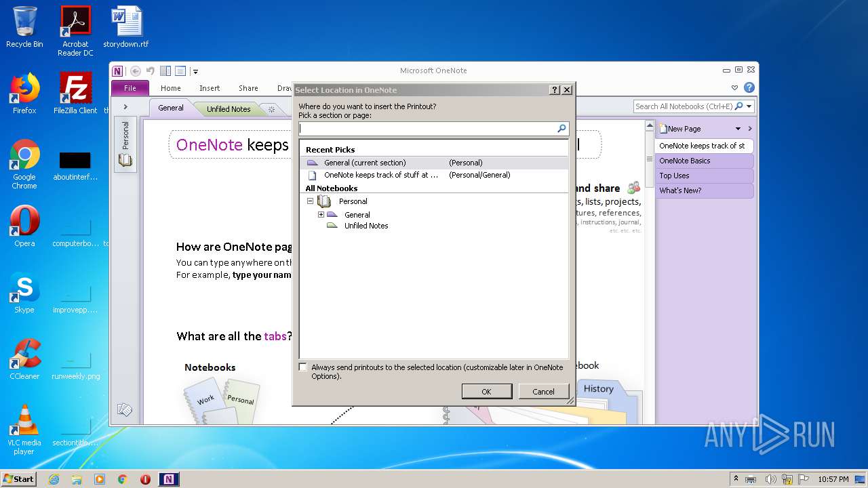Viewport: 868px width, 488px height.
Task: Enable 'Always send printouts to selected location'
Action: 303,367
